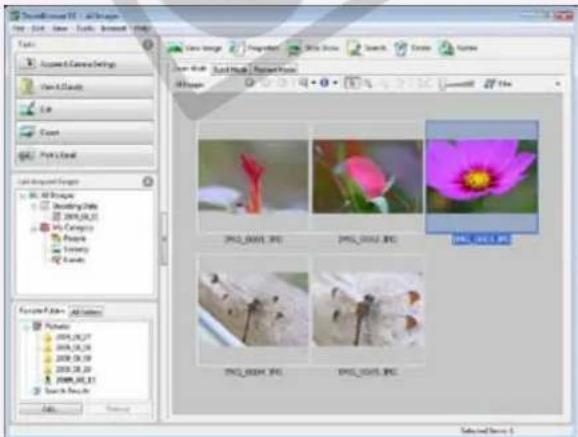The width and height of the screenshot is (578, 437).
Task: Open the Print & Email task
Action: 85,155
